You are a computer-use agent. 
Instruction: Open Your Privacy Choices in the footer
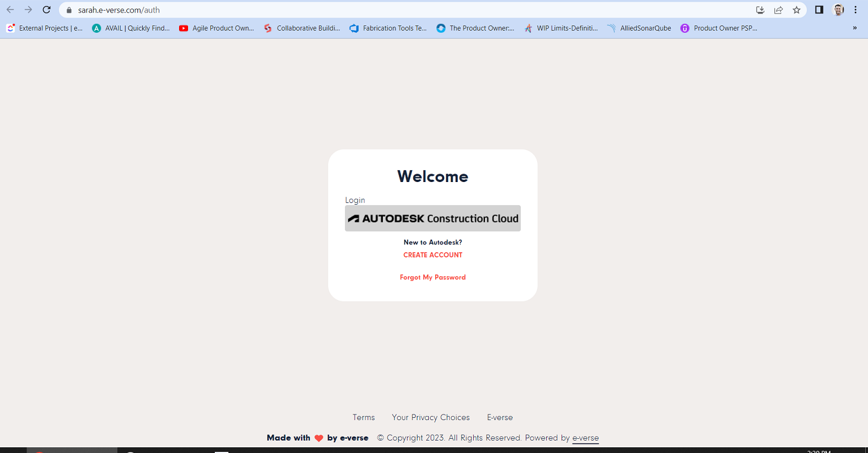(431, 417)
